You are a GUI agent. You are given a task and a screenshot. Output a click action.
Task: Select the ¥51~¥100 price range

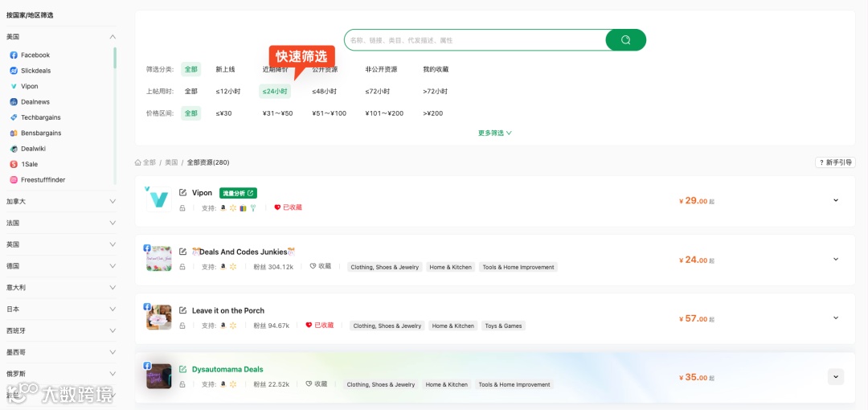coord(329,113)
